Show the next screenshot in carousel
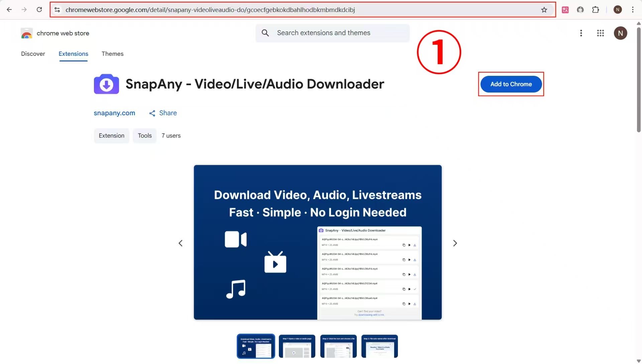The width and height of the screenshot is (642, 364). pyautogui.click(x=455, y=243)
